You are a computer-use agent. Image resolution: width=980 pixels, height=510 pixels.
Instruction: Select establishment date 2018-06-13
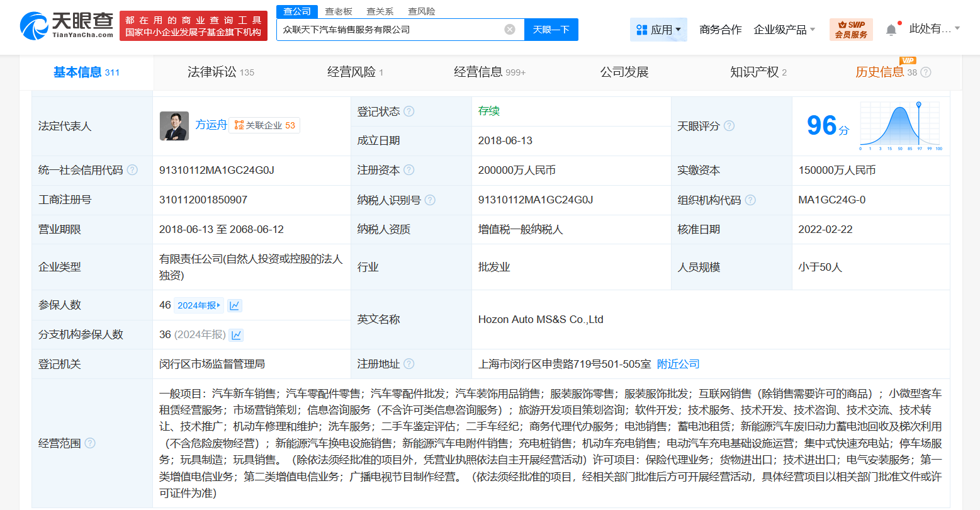click(505, 140)
